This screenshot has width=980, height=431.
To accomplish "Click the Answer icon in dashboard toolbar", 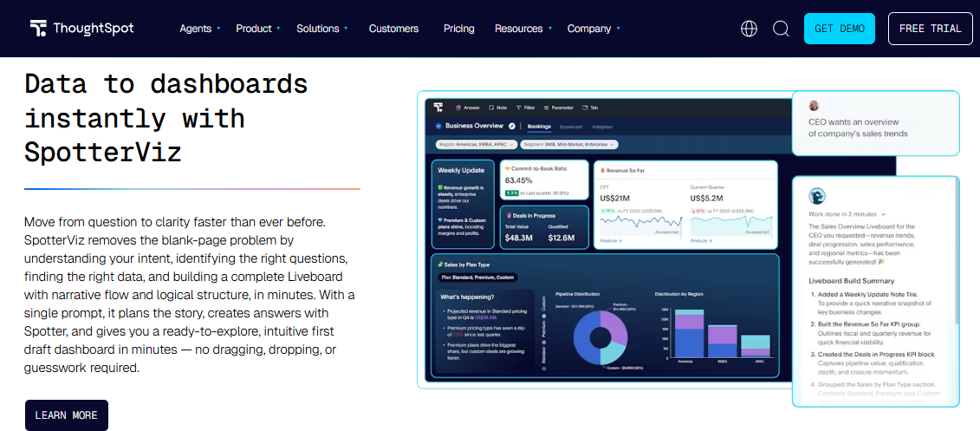I will click(458, 108).
